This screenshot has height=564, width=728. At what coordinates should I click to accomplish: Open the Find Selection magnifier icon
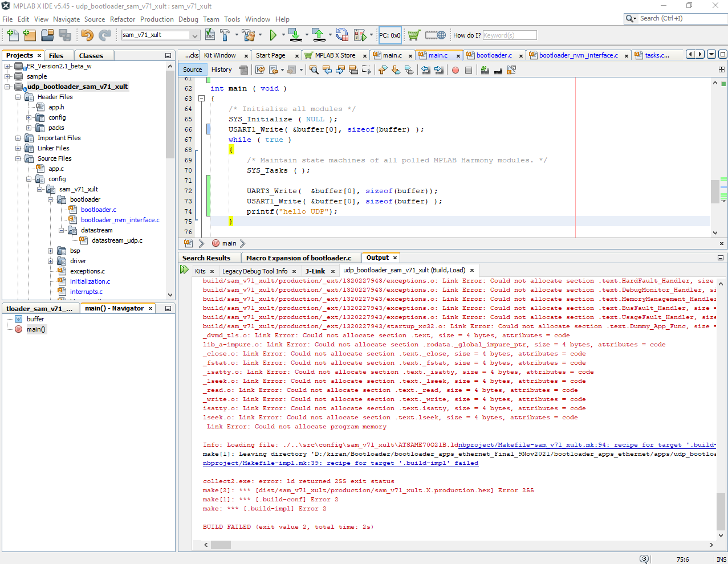point(314,70)
